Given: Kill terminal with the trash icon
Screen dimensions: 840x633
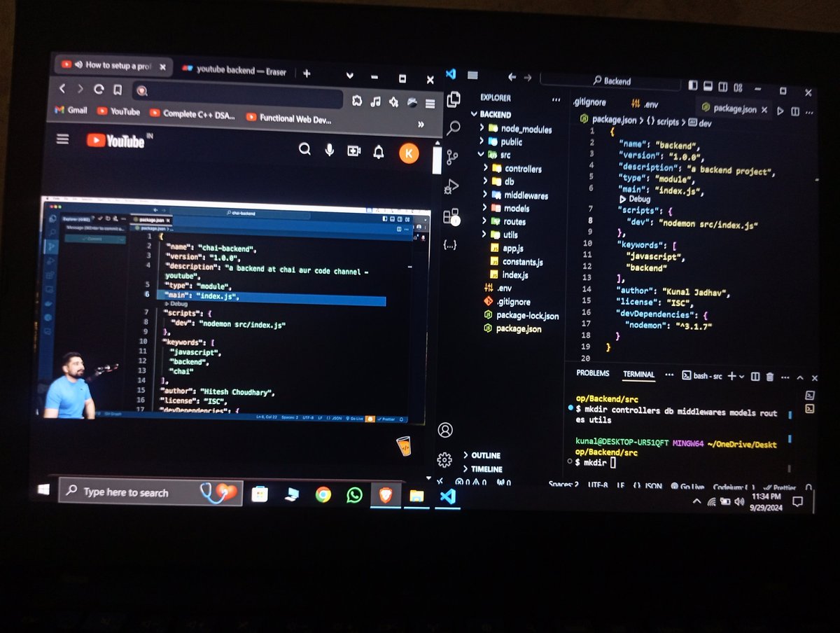Looking at the screenshot, I should 770,377.
